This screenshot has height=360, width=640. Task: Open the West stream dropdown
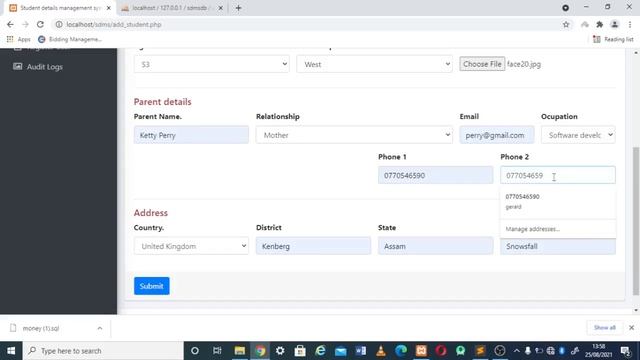click(374, 64)
